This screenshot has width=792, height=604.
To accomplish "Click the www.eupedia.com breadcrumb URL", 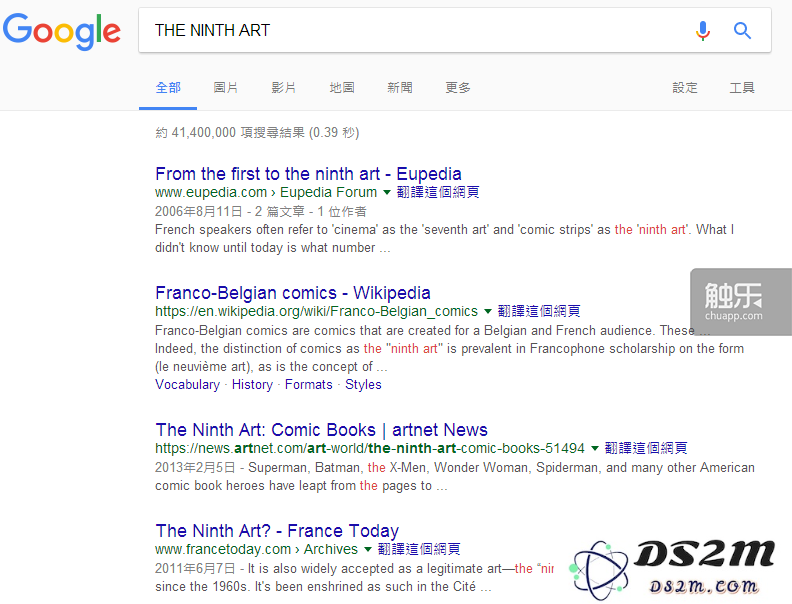I will 266,192.
